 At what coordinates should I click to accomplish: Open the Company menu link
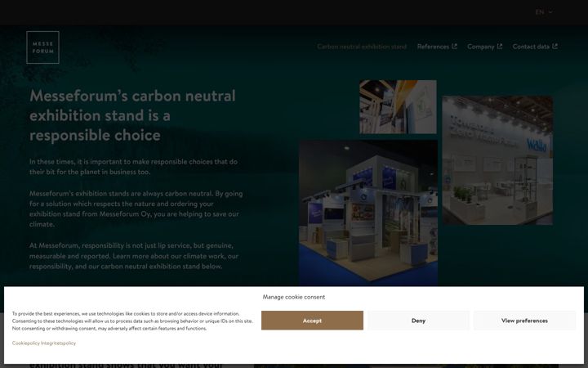[x=481, y=47]
